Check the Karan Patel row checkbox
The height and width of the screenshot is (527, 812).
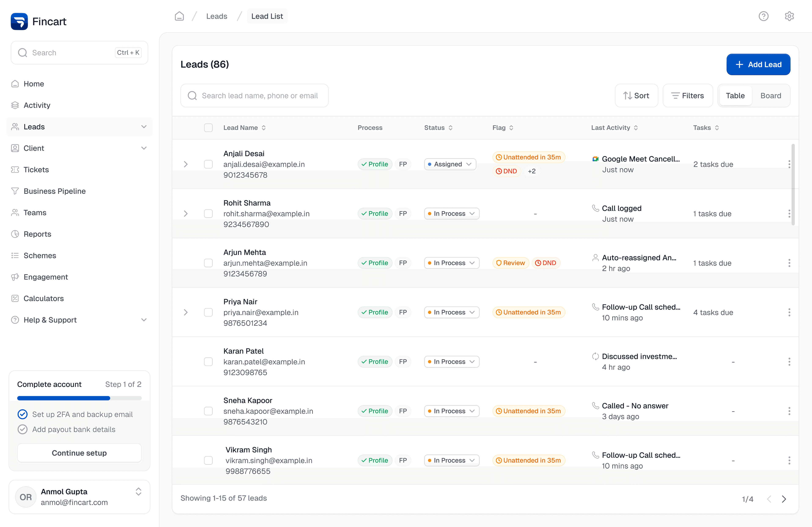[x=208, y=362]
